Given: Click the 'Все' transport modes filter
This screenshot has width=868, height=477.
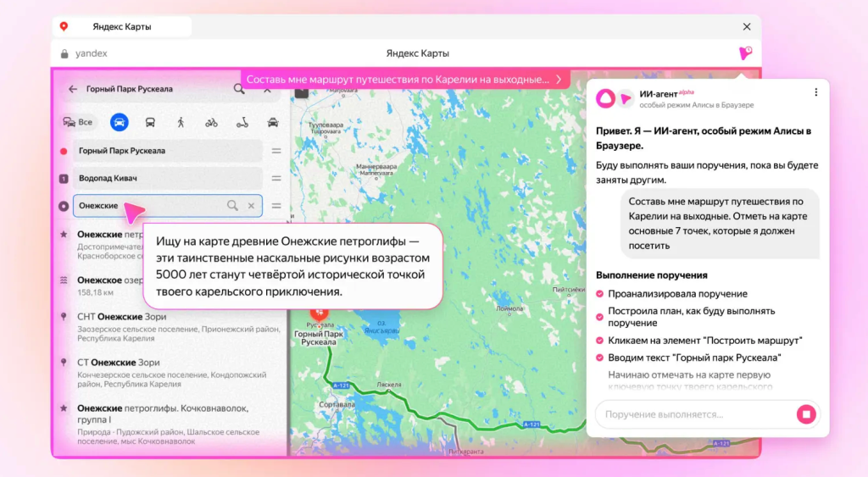Looking at the screenshot, I should coord(78,122).
